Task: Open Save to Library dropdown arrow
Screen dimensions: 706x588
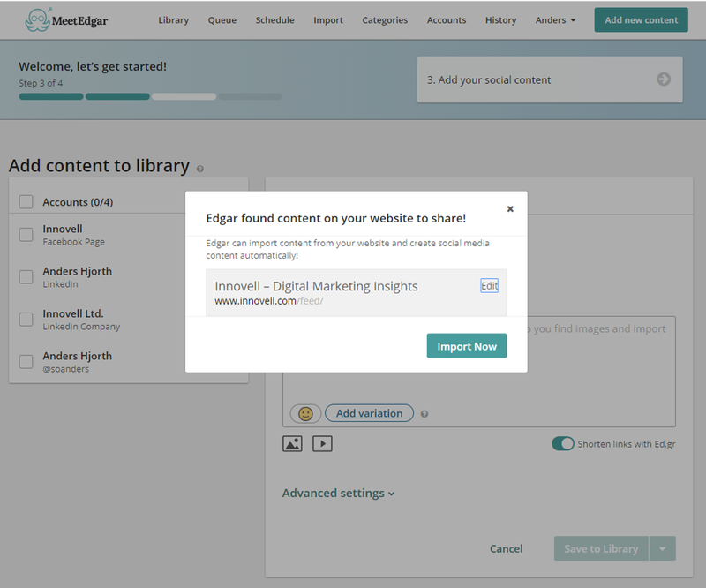Action: [x=663, y=549]
